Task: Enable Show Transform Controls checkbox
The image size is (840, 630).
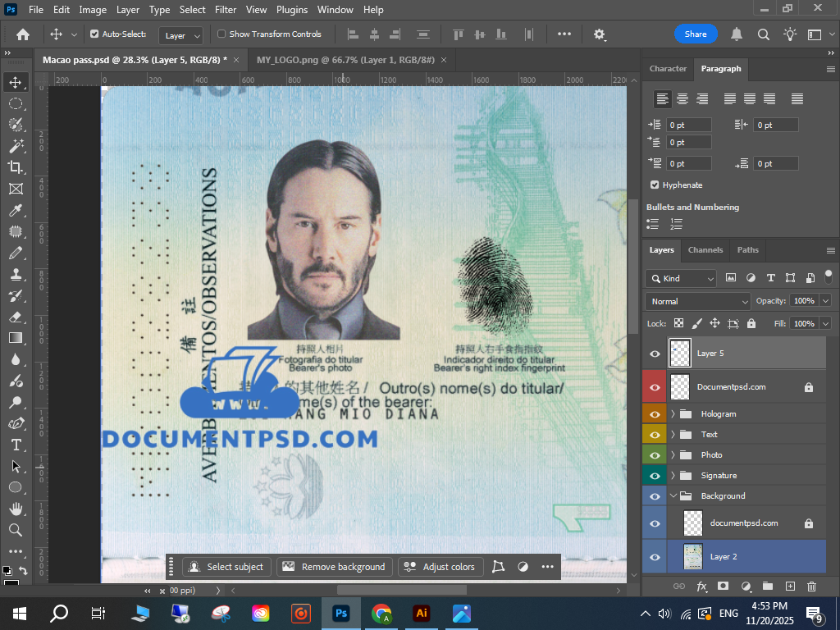Action: pos(221,34)
